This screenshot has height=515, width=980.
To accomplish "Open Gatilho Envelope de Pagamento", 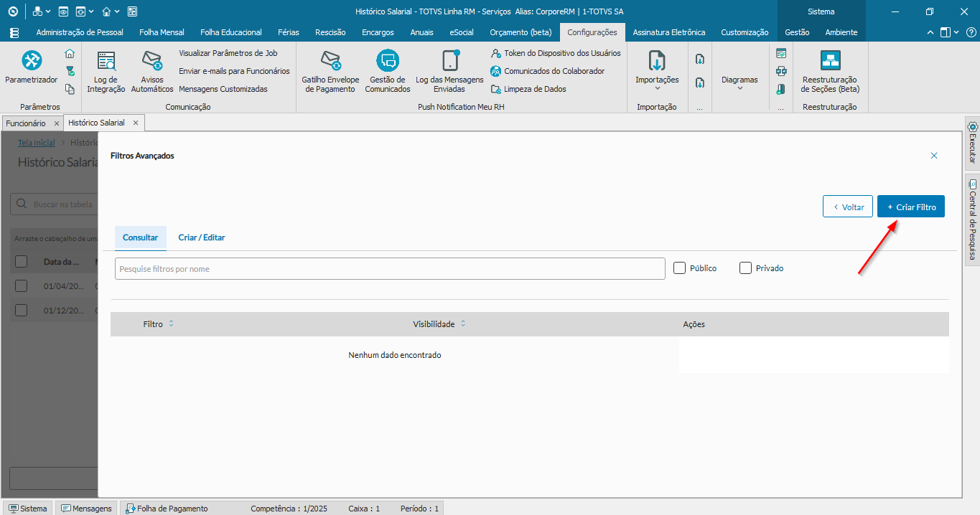I will (x=330, y=72).
